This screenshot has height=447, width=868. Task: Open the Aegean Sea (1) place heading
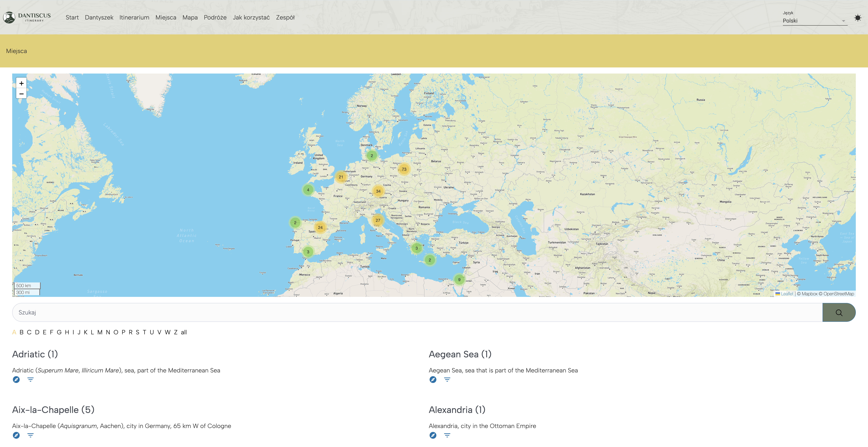click(x=460, y=354)
